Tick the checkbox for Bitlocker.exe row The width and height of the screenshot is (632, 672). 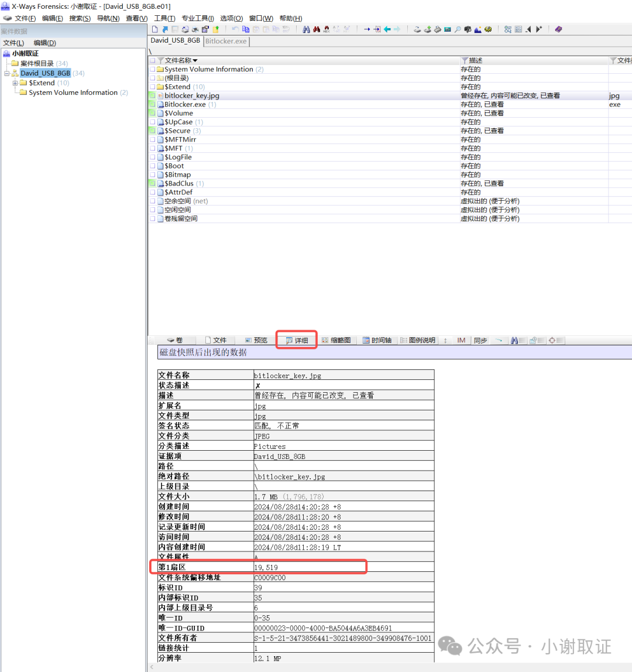[152, 104]
